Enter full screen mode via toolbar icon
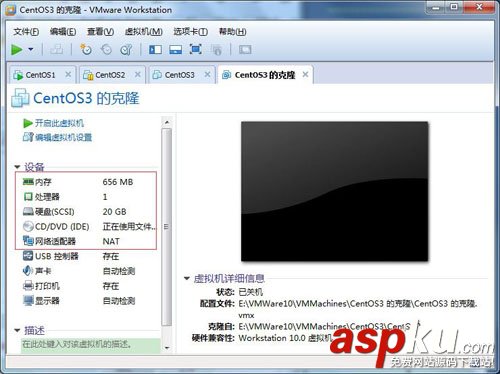The height and width of the screenshot is (374, 500). [196, 50]
